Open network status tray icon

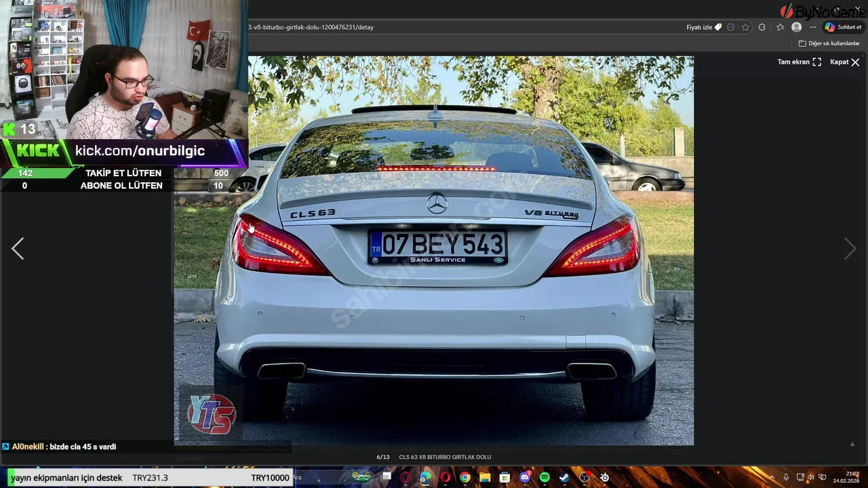[800, 477]
